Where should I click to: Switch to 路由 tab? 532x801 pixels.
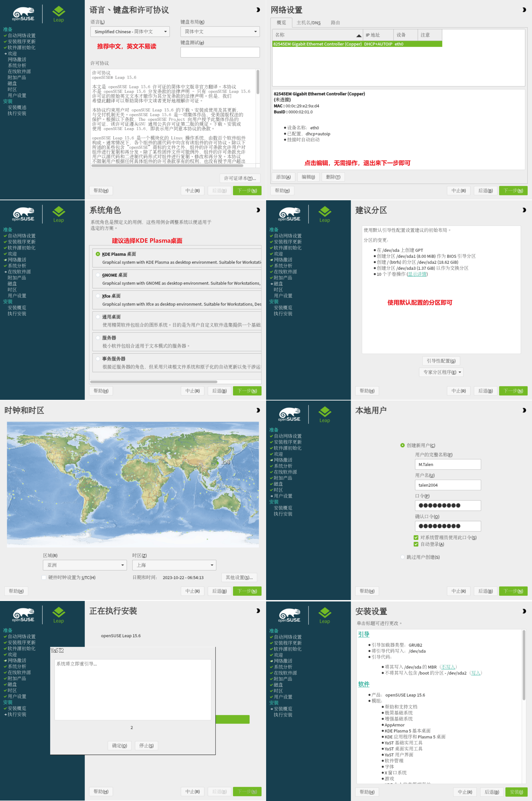(x=335, y=23)
